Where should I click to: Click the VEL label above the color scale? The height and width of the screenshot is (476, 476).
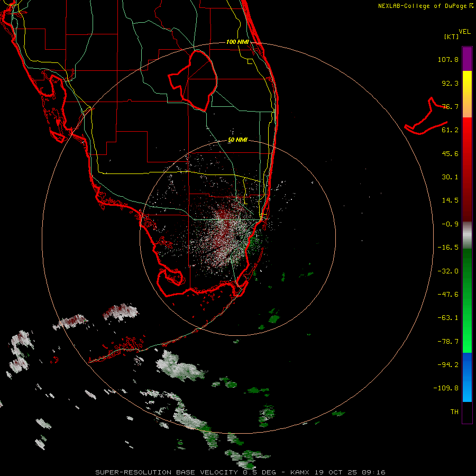(464, 32)
